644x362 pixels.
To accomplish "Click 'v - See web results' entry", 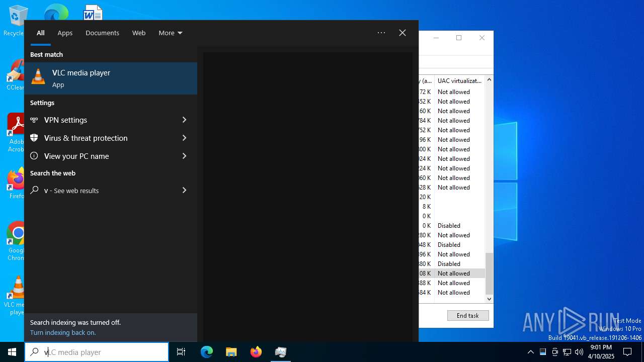I will pyautogui.click(x=111, y=191).
